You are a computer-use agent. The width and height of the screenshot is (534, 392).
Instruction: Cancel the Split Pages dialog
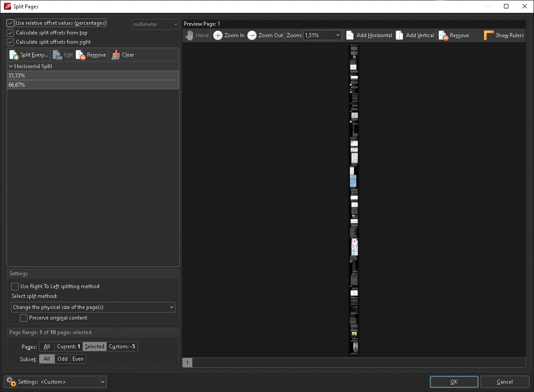[505, 381]
